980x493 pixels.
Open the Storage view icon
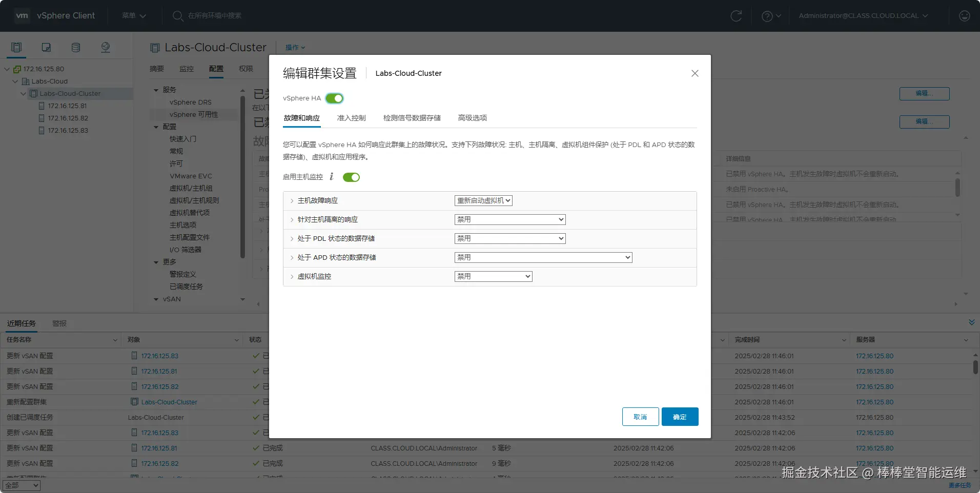pos(76,47)
